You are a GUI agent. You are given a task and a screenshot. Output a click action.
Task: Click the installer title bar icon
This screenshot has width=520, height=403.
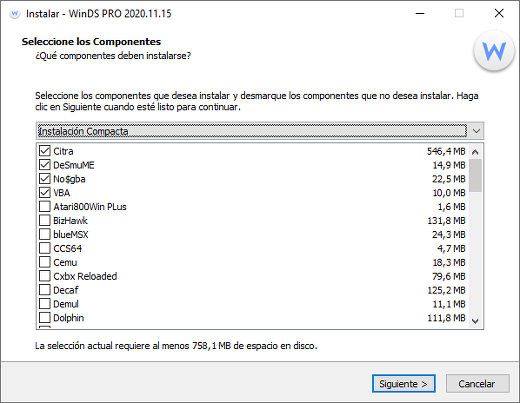tap(15, 14)
